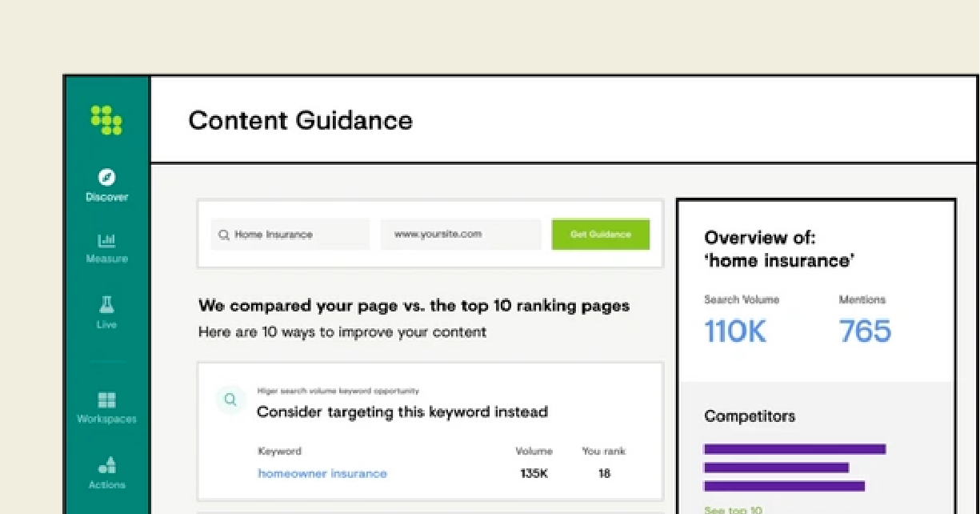The width and height of the screenshot is (980, 514).
Task: Click the magnifier in Home Insurance field
Action: pos(224,235)
